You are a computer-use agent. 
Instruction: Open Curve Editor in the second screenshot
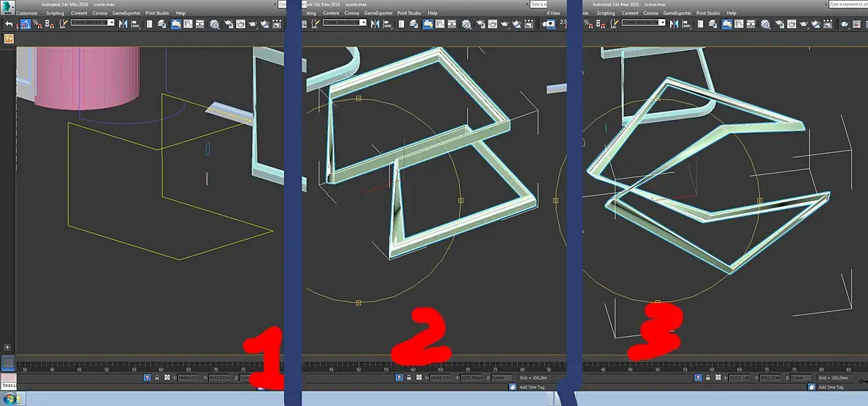coord(440,24)
